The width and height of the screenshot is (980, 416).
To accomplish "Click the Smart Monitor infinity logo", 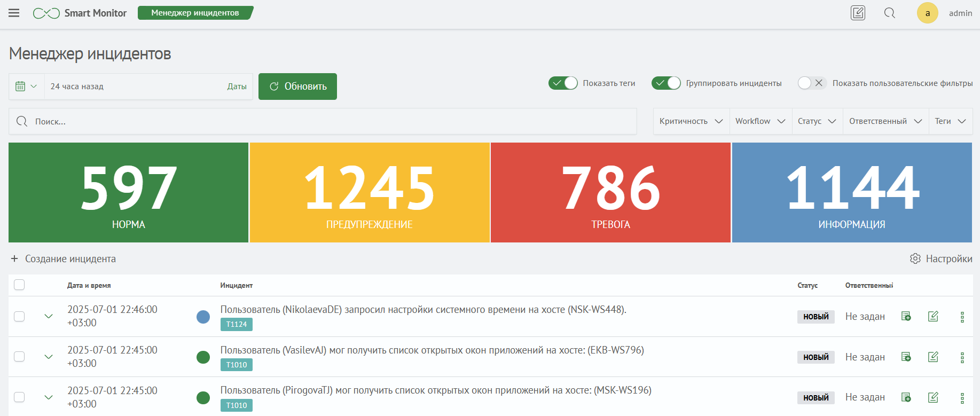I will [x=46, y=13].
